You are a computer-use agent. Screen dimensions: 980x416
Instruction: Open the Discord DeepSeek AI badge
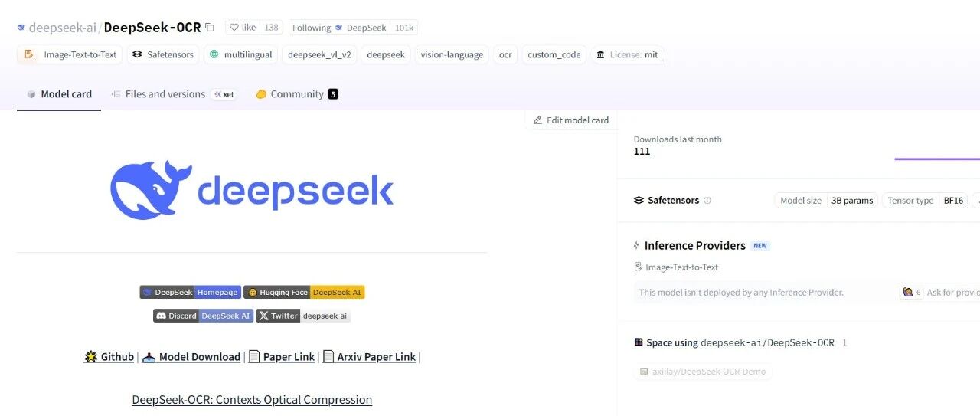click(203, 316)
